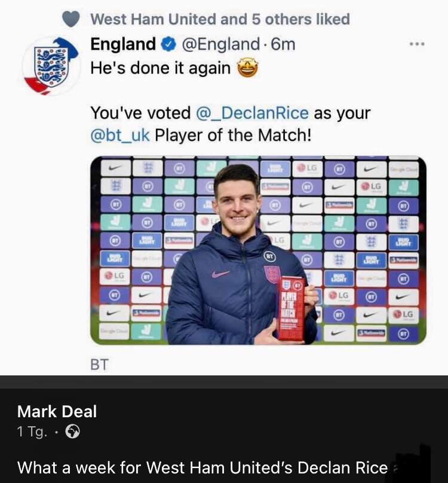Click the globe public audience icon
The width and height of the screenshot is (448, 483).
click(73, 431)
